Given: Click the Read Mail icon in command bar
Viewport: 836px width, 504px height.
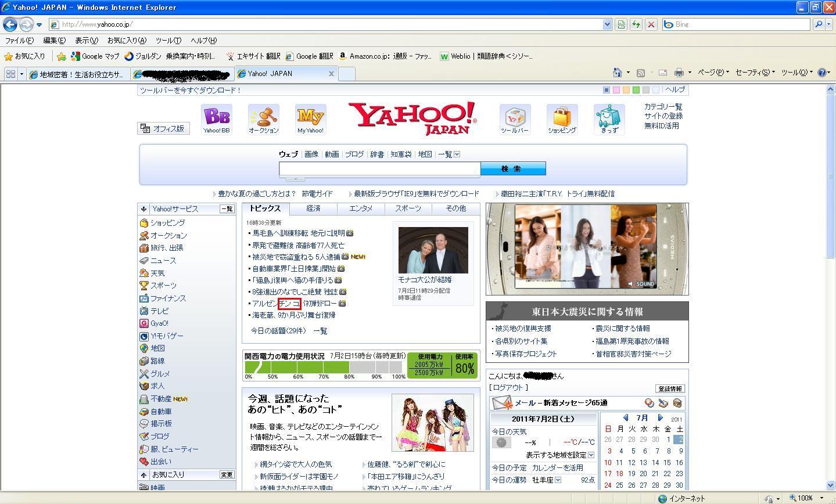Looking at the screenshot, I should click(x=662, y=73).
